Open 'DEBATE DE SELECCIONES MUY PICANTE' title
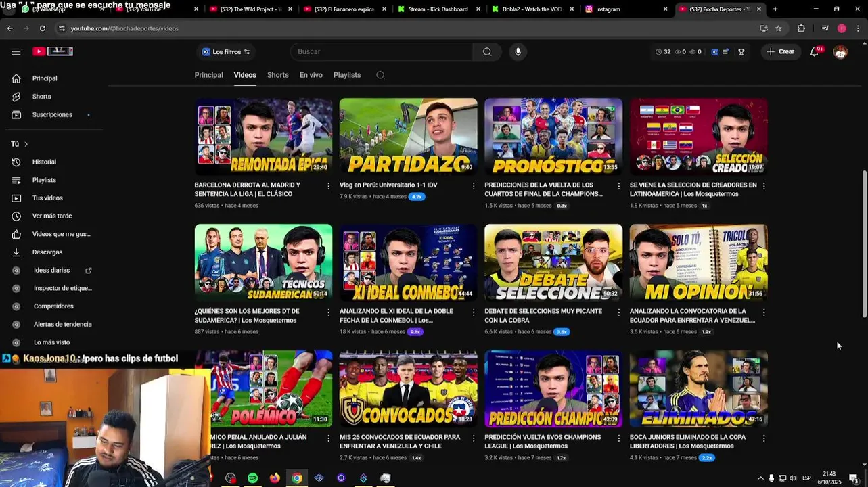 [x=543, y=316]
